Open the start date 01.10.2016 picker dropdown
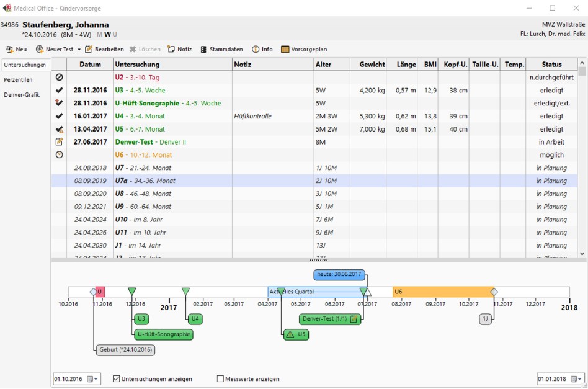588x389 pixels. (x=92, y=379)
